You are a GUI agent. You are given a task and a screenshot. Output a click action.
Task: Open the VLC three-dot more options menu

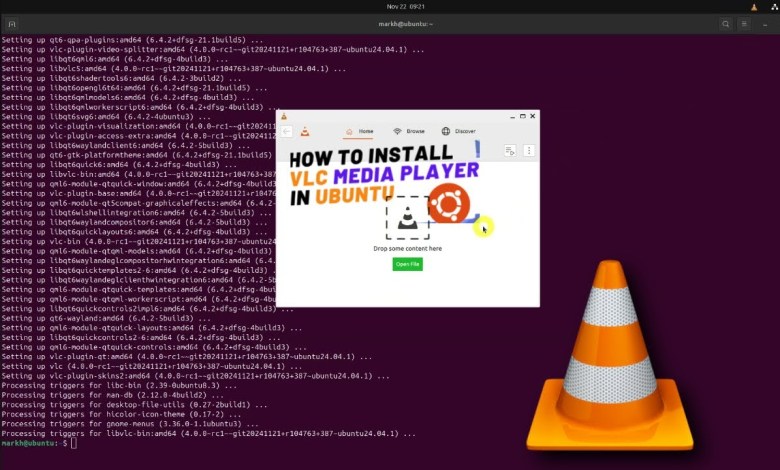[x=529, y=150]
